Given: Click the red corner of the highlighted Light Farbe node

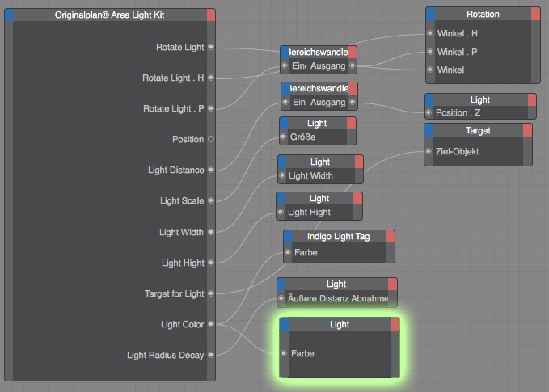Looking at the screenshot, I should 395,324.
